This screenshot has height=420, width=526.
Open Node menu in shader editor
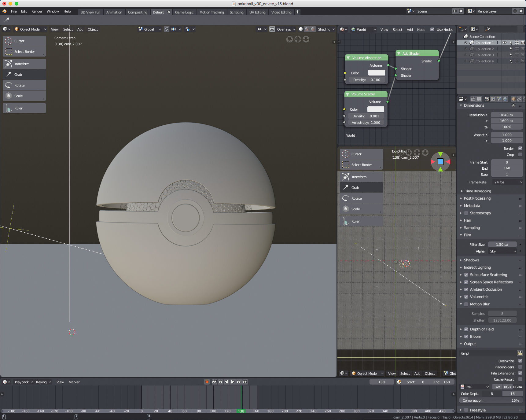pos(421,30)
